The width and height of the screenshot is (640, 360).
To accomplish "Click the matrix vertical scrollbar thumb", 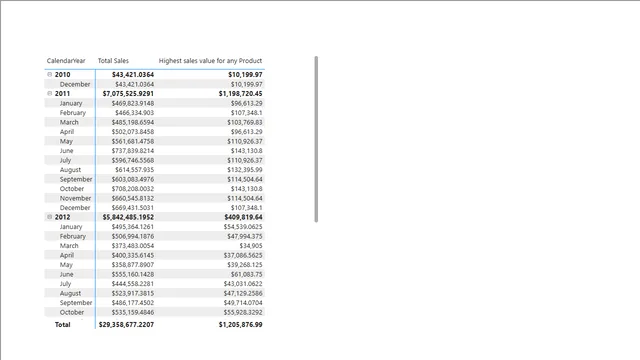I will pyautogui.click(x=316, y=139).
